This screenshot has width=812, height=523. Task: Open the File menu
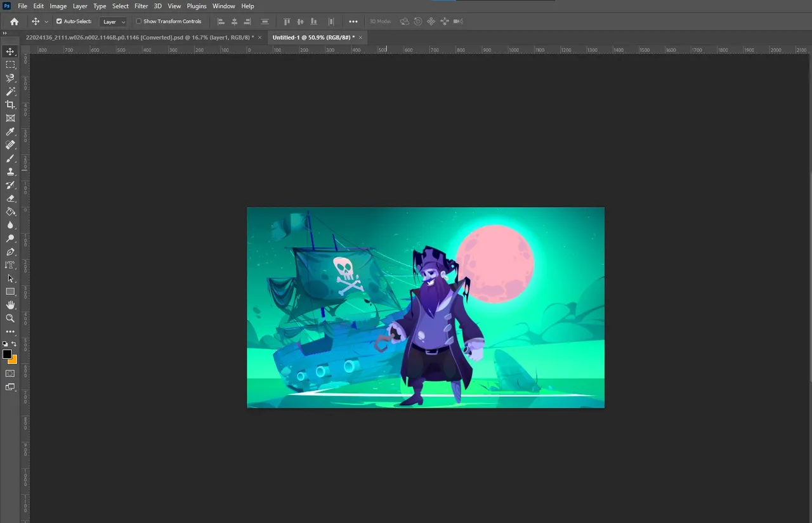coord(22,6)
